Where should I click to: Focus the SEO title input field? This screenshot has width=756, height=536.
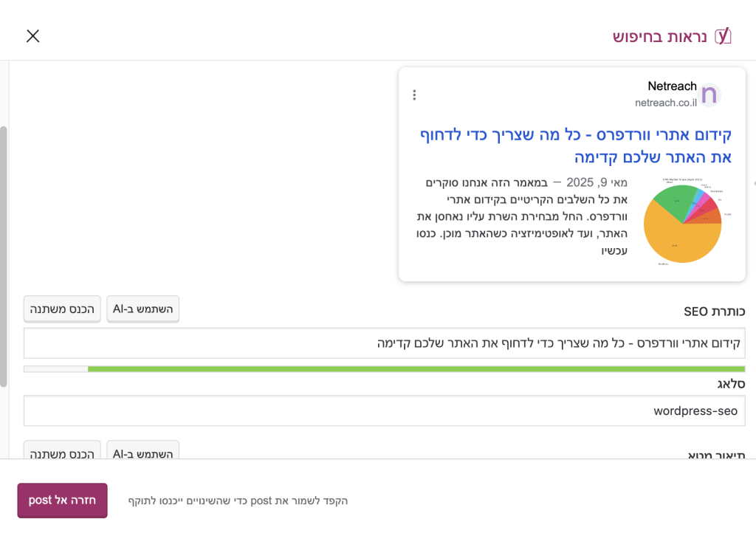[x=384, y=343]
